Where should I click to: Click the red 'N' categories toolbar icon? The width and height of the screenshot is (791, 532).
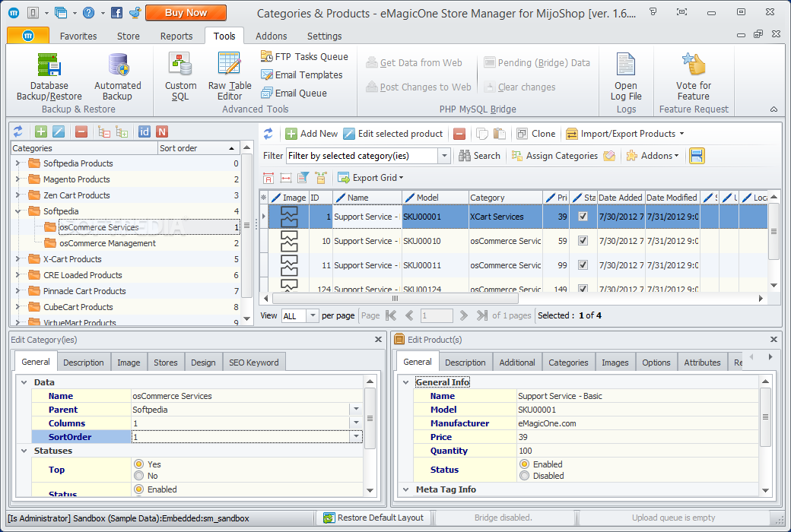[x=162, y=131]
